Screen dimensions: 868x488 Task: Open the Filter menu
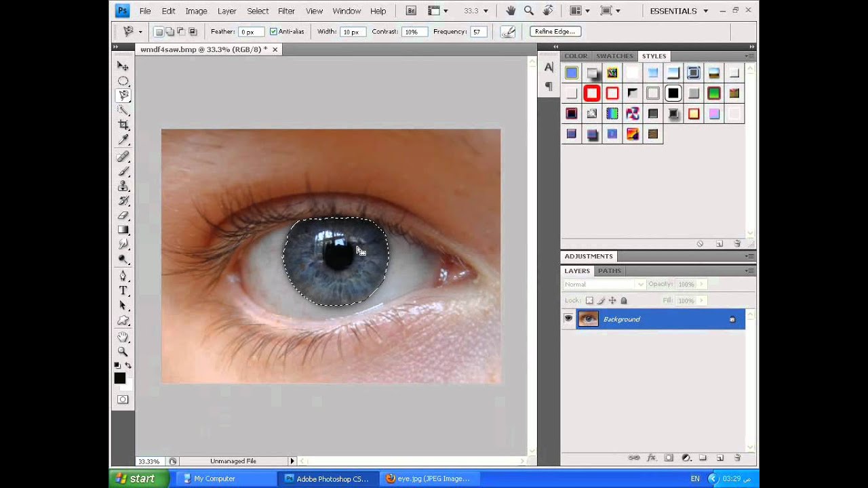pos(286,11)
